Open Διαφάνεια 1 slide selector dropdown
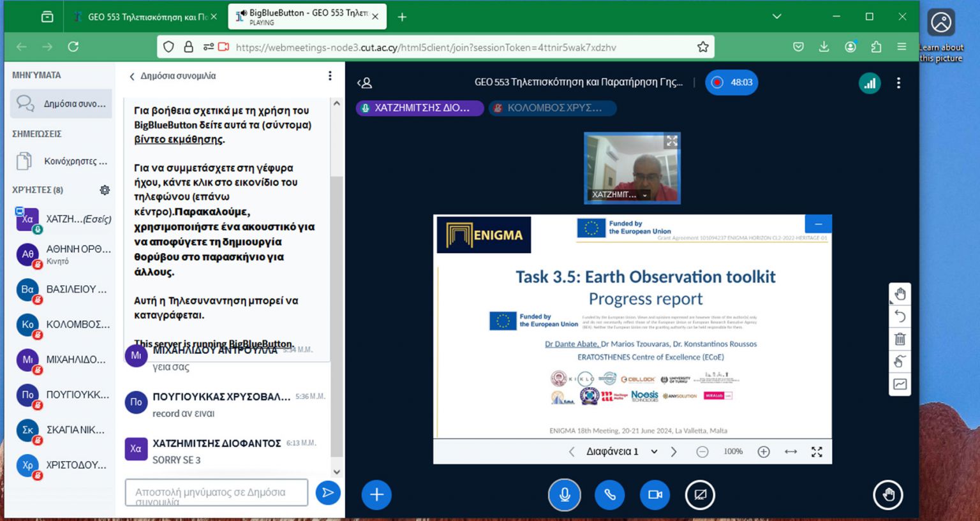 click(622, 451)
